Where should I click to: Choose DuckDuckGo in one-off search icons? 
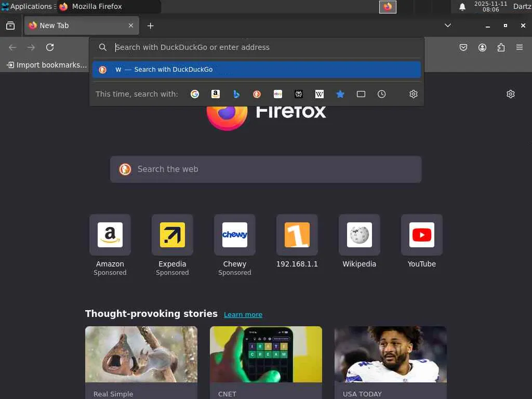click(x=257, y=94)
